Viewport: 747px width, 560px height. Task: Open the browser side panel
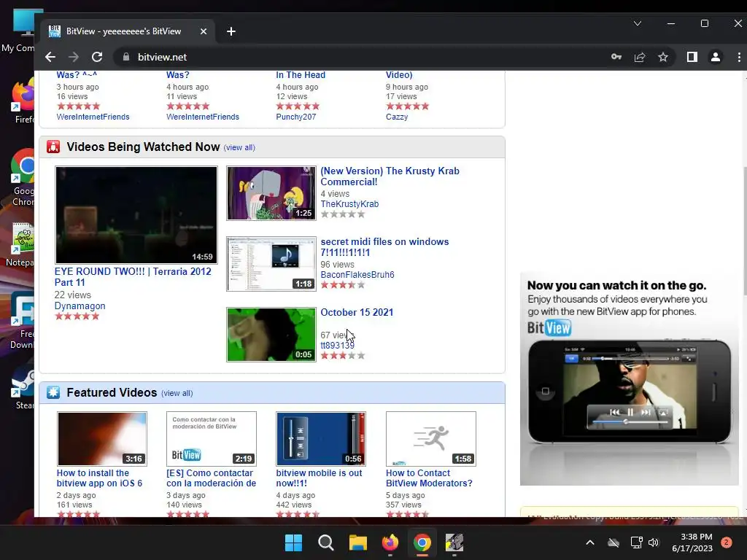692,57
